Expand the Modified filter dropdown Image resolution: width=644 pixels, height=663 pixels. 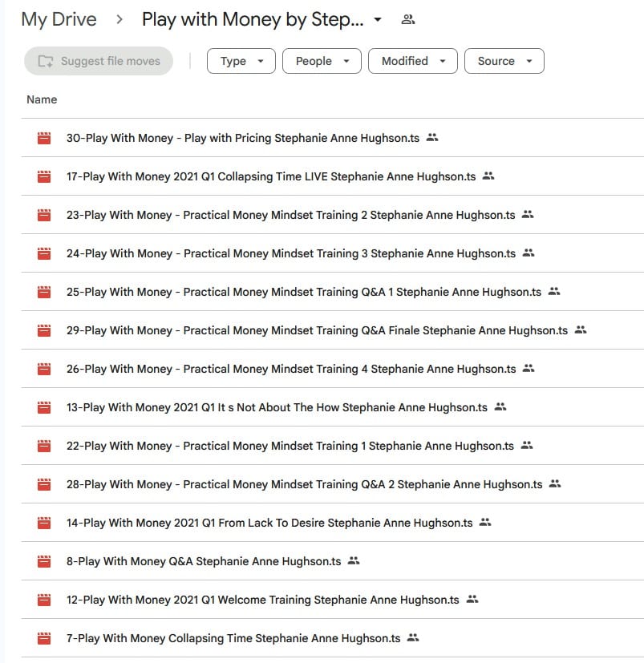[413, 61]
